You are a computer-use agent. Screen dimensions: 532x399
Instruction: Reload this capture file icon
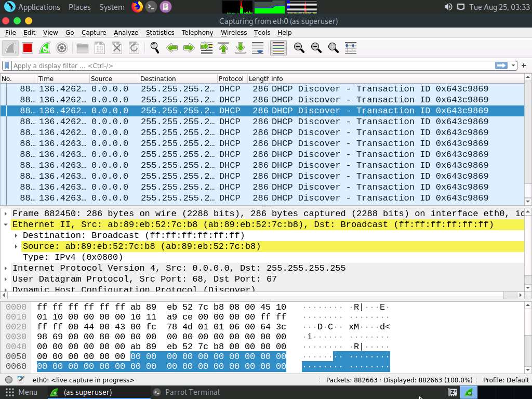tap(134, 48)
